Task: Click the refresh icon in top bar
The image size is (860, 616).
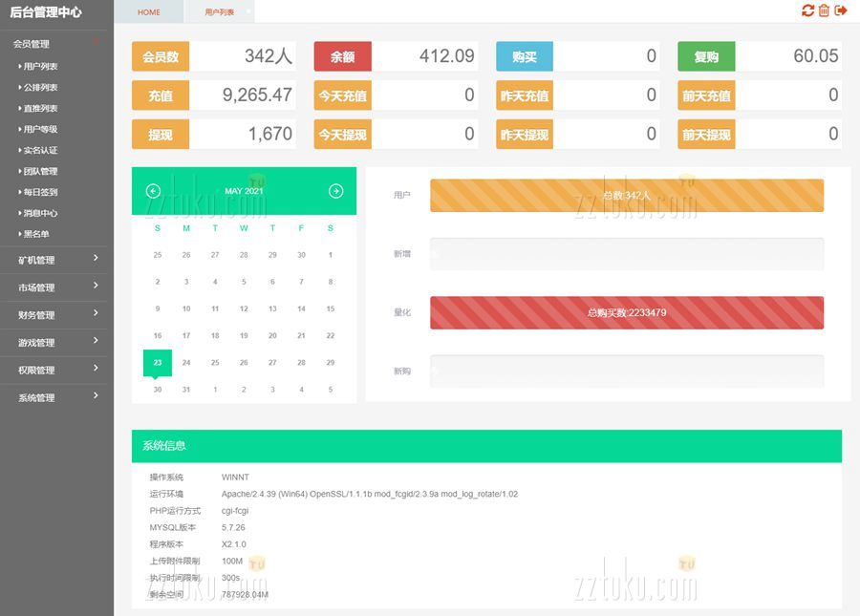Action: (x=807, y=11)
